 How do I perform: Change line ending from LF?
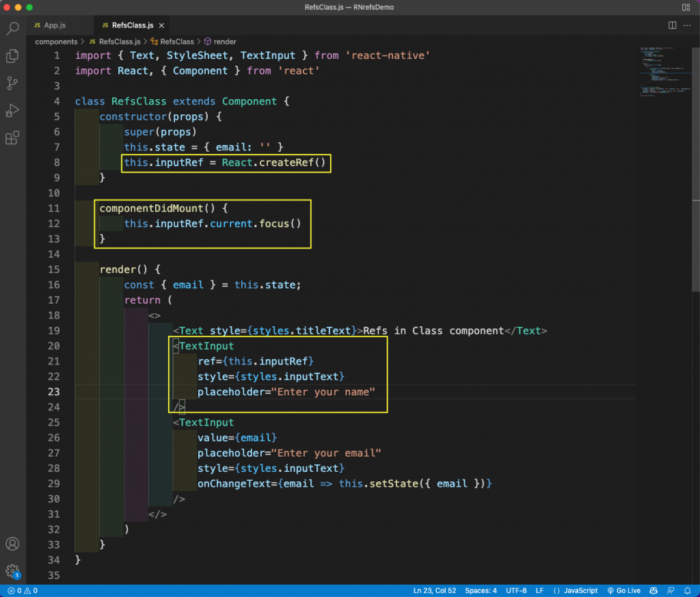point(539,590)
